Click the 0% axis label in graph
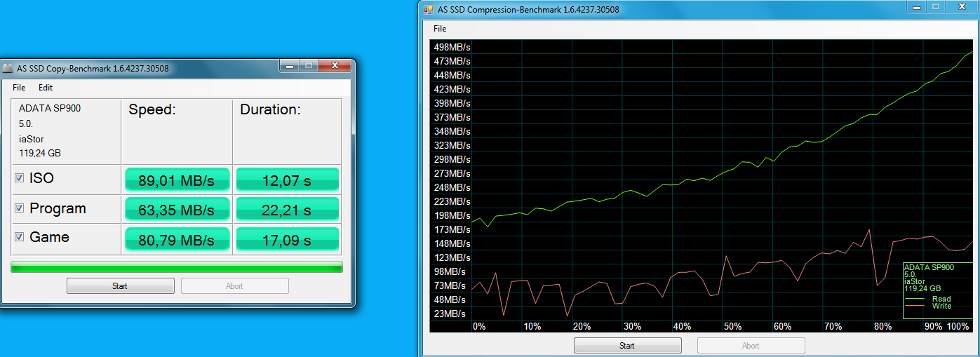Image resolution: width=980 pixels, height=357 pixels. 479,327
